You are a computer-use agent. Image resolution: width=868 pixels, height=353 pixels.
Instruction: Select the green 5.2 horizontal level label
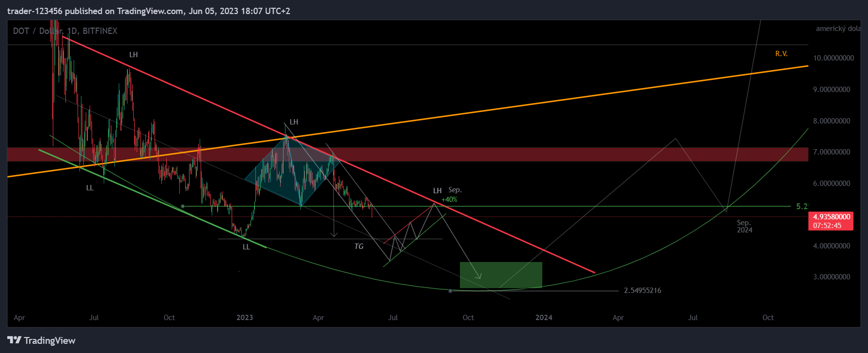pos(802,206)
